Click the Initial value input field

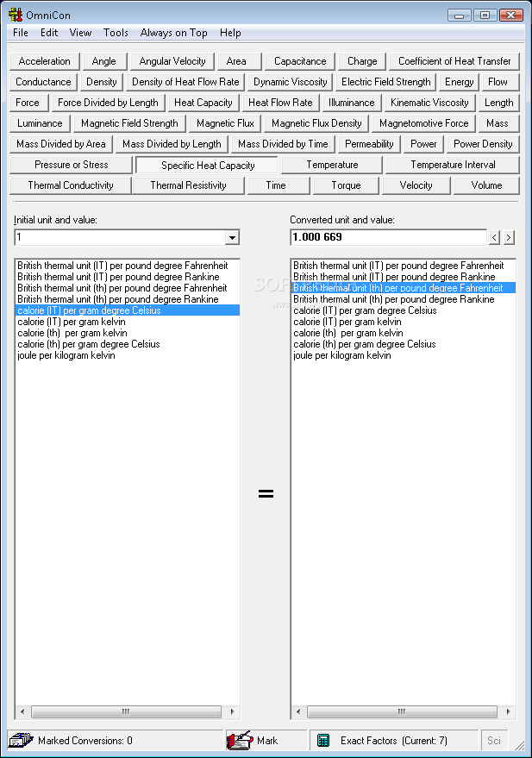[121, 237]
